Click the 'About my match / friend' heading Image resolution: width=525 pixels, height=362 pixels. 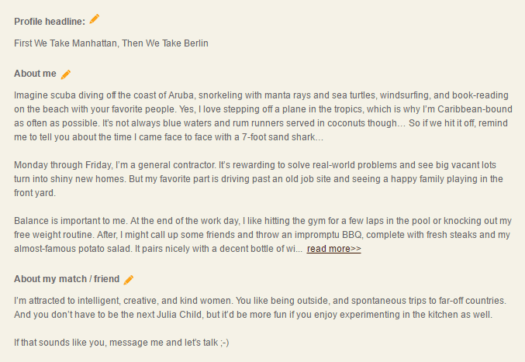tap(67, 279)
